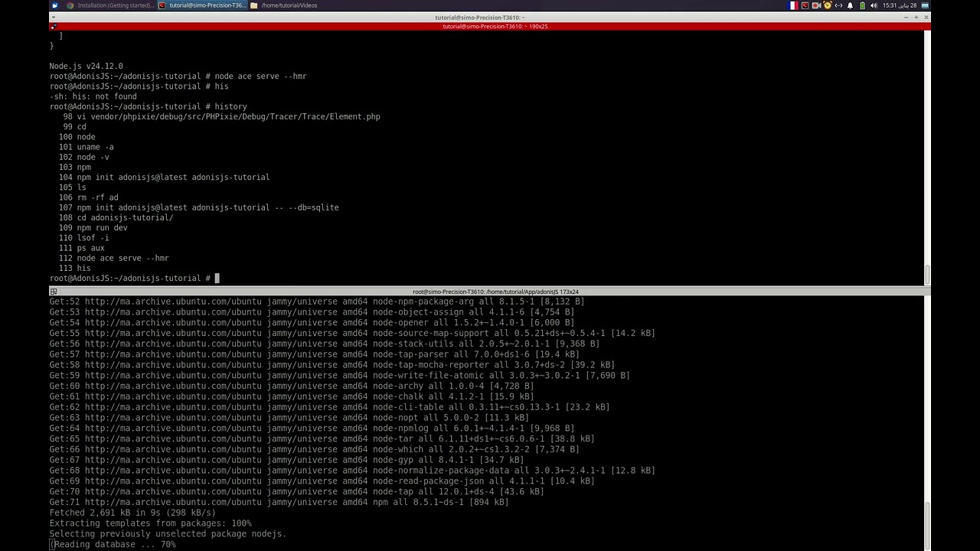The width and height of the screenshot is (980, 551).
Task: Click history entry 112 node ace serve --hmr
Action: (113, 258)
